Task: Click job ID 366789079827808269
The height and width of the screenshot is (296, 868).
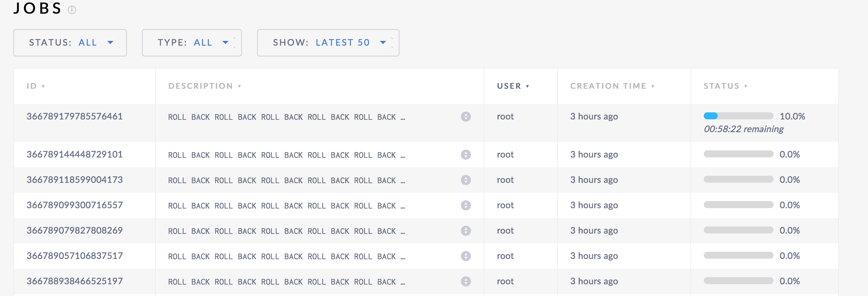Action: (75, 231)
